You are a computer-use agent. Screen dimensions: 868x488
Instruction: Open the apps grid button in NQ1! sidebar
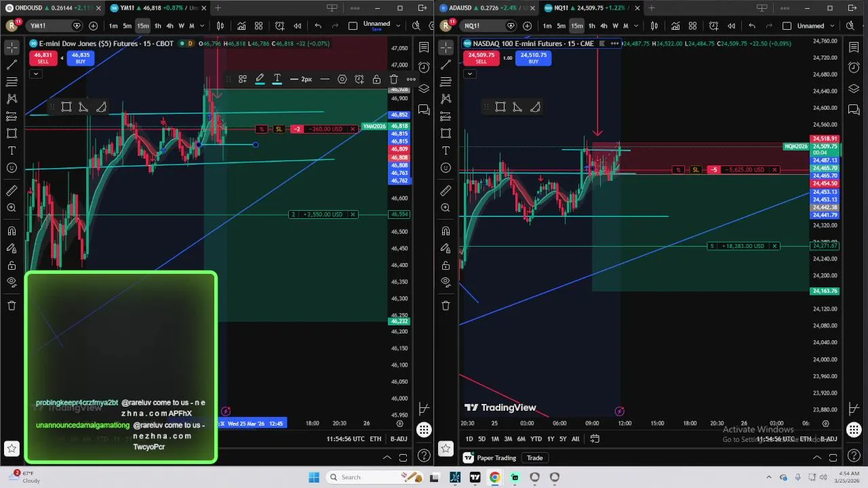[x=854, y=430]
